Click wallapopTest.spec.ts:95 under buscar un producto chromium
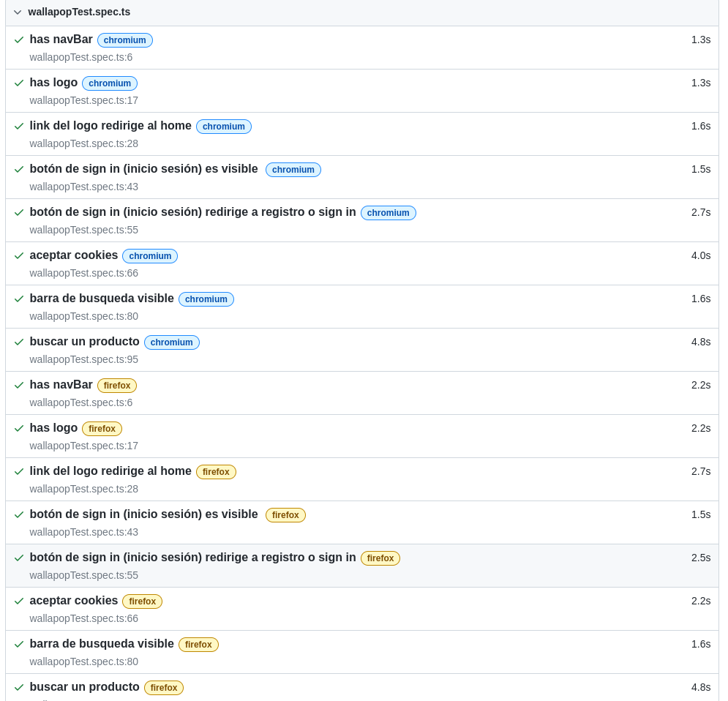This screenshot has height=701, width=728. pos(83,360)
